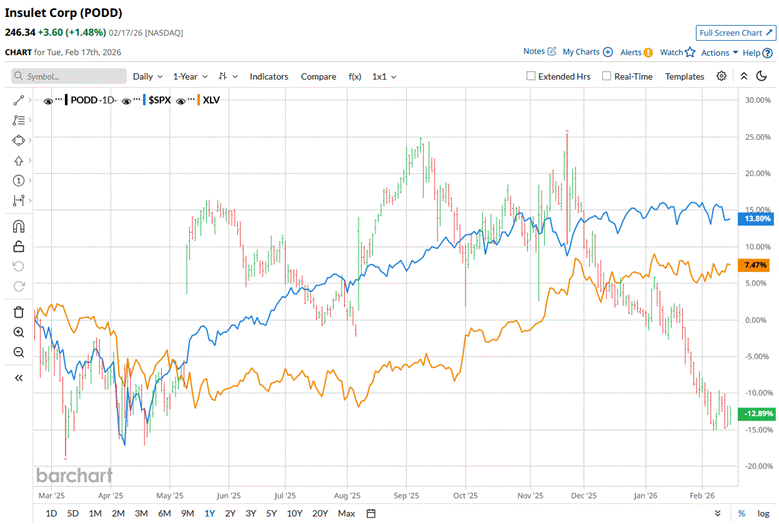Select the trend line drawing tool
This screenshot has height=524, width=779.
coord(20,100)
